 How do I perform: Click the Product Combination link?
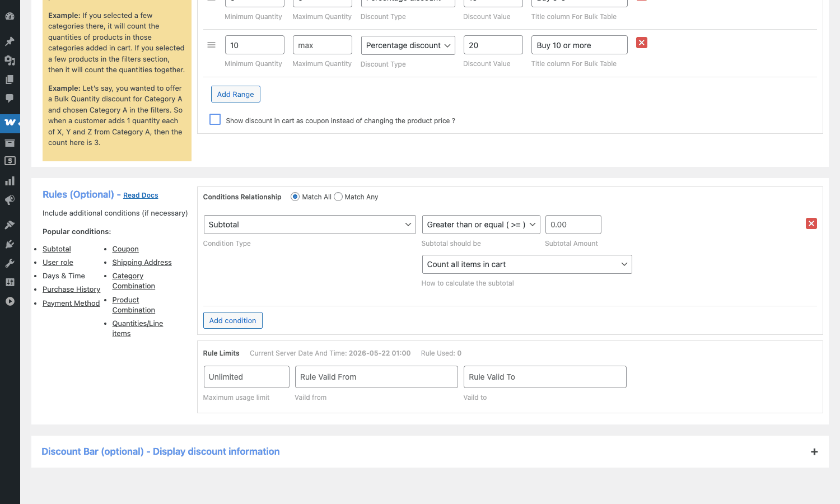(133, 305)
